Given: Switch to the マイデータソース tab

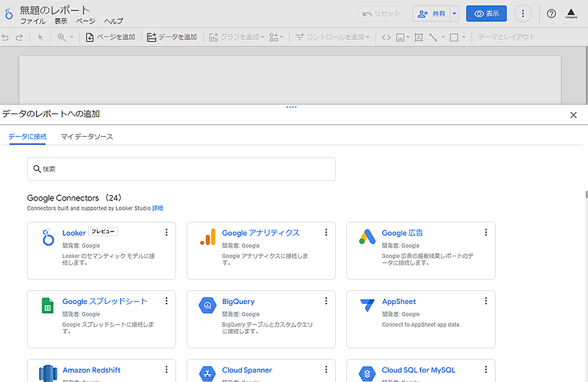Looking at the screenshot, I should tap(87, 136).
